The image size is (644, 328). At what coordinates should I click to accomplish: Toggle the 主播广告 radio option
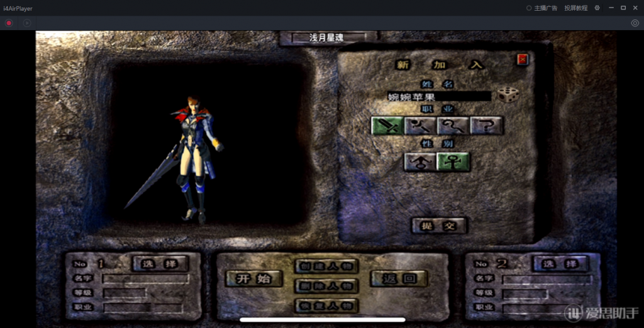(542, 8)
